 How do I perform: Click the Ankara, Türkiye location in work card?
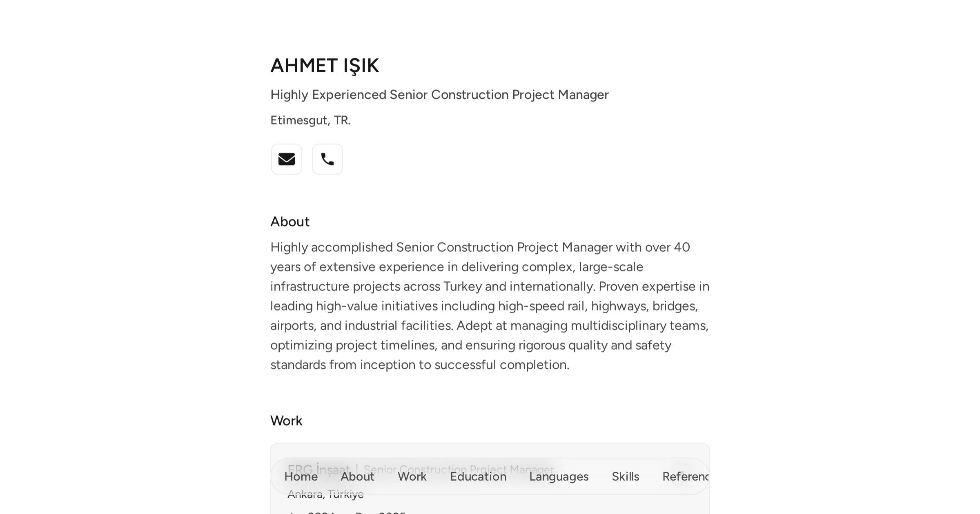(325, 495)
